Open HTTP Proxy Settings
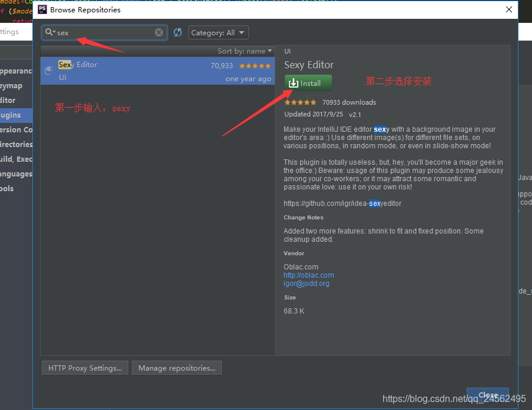Screen dimensions: 532x410 point(85,368)
